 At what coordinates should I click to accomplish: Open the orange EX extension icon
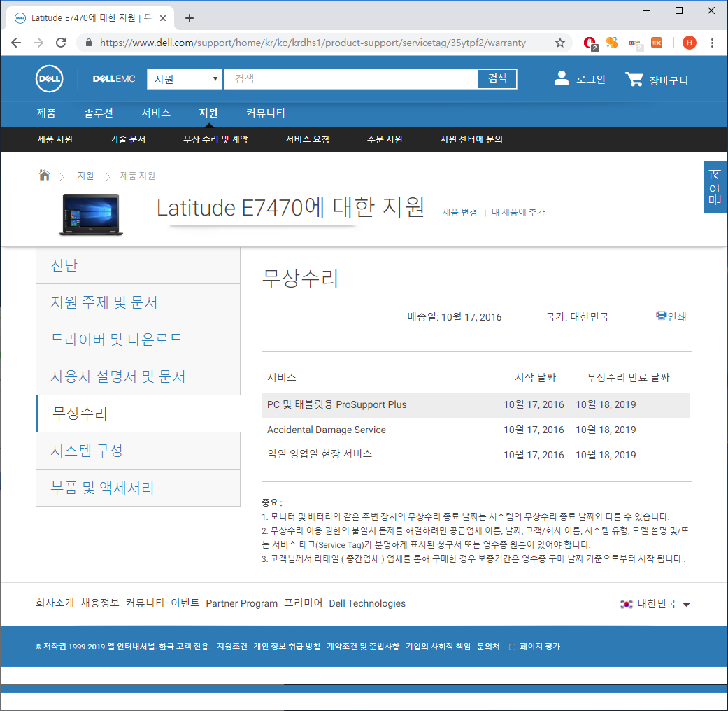click(x=657, y=43)
